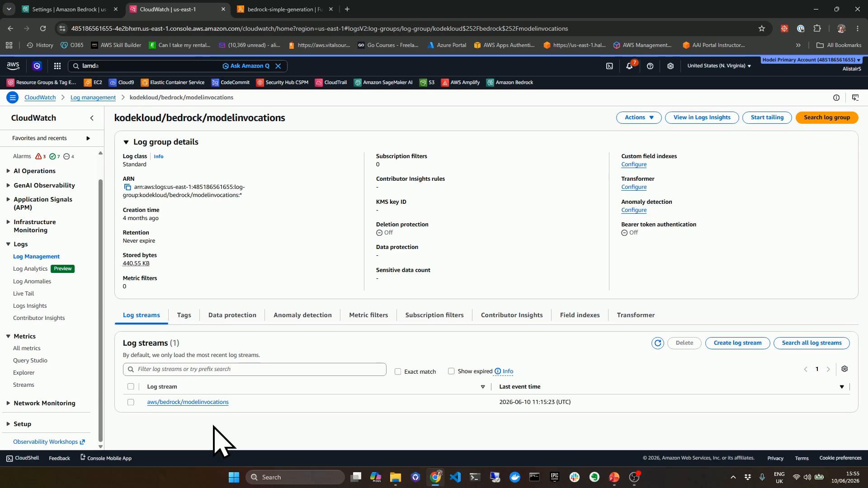
Task: Open the AWS help question mark icon
Action: pyautogui.click(x=650, y=66)
